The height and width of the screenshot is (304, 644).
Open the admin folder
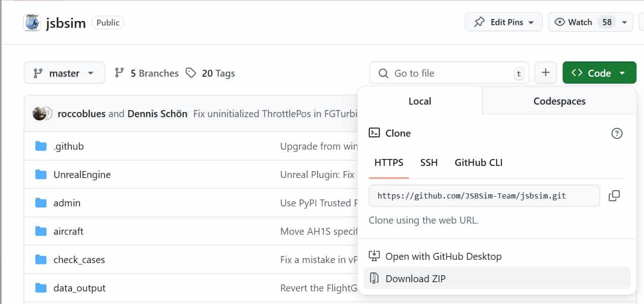tap(67, 203)
